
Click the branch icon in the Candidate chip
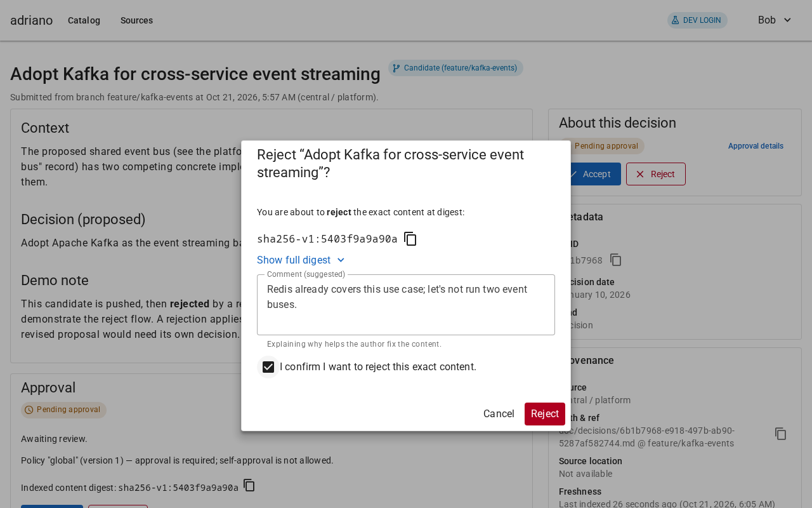(x=396, y=68)
